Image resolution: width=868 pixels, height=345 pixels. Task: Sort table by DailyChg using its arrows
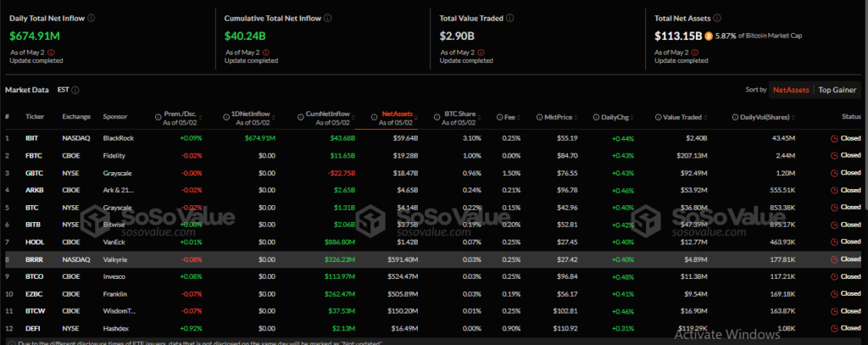click(632, 118)
